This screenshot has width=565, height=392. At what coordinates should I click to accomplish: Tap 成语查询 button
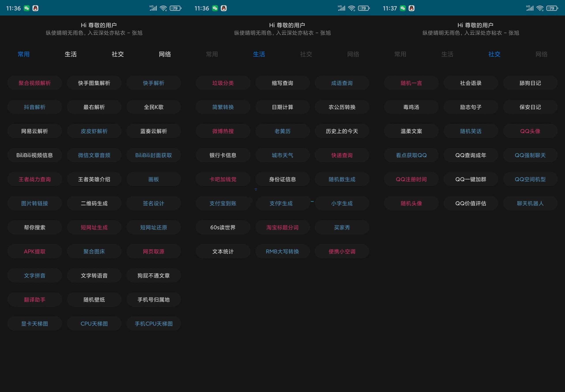pyautogui.click(x=342, y=83)
